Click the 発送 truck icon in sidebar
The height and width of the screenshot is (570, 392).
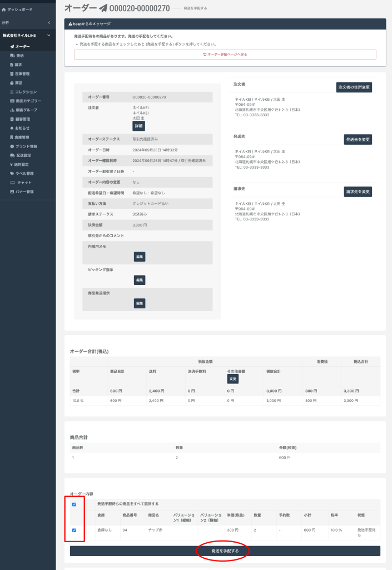click(12, 56)
